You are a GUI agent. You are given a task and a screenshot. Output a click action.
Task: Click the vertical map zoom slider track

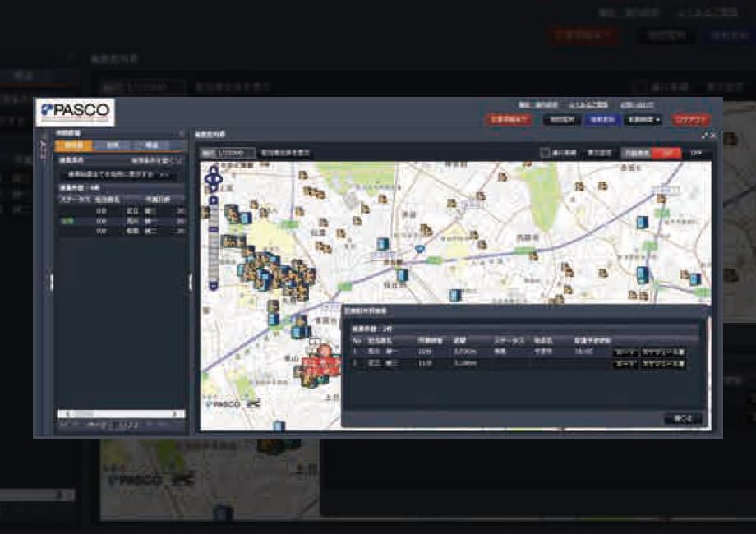214,243
